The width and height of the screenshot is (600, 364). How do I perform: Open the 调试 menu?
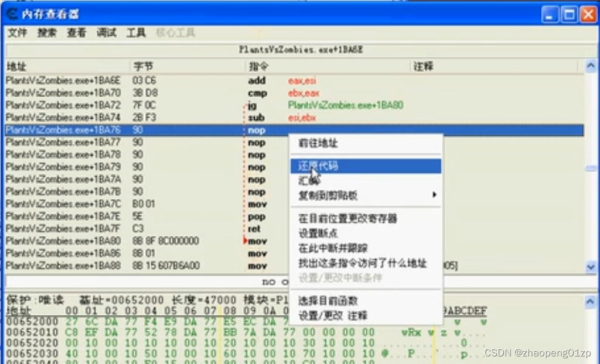point(107,33)
